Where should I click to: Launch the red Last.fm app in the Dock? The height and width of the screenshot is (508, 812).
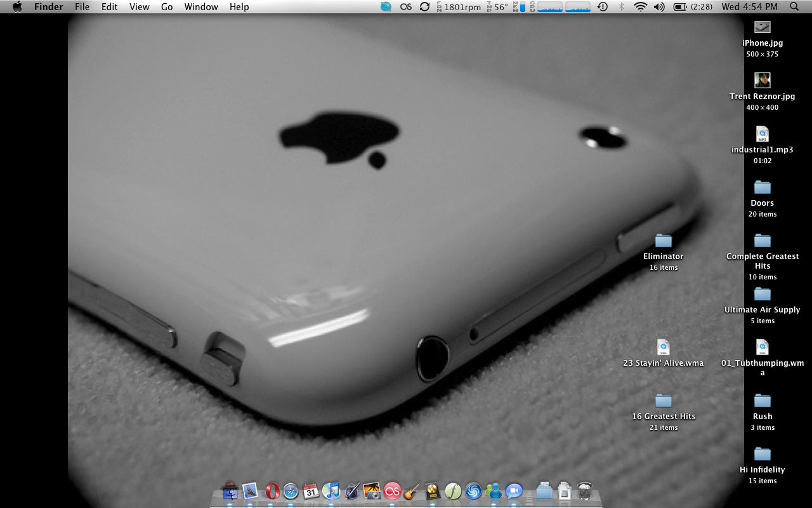392,491
